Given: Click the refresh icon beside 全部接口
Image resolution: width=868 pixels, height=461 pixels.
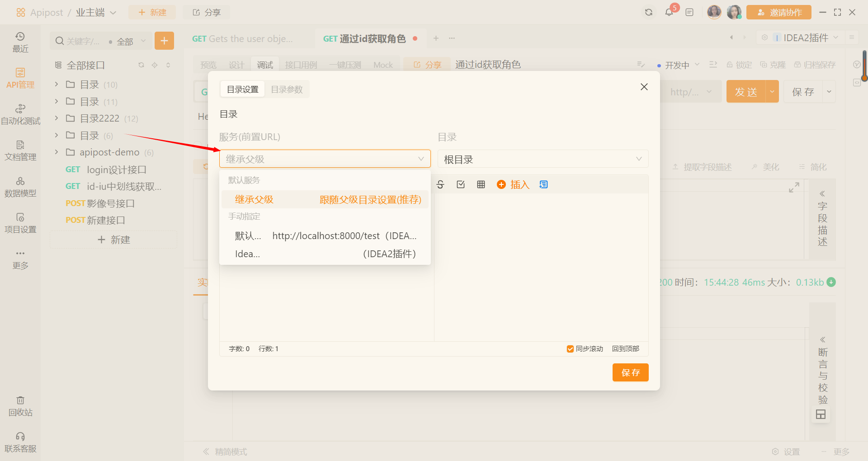Looking at the screenshot, I should click(141, 65).
